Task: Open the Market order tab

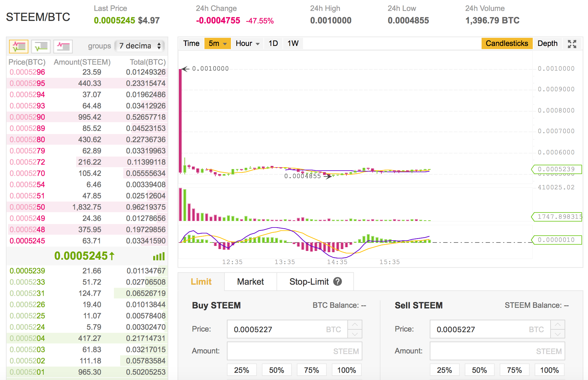Action: (x=250, y=282)
